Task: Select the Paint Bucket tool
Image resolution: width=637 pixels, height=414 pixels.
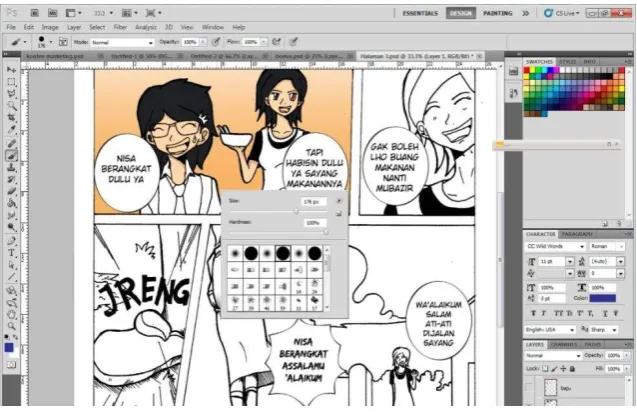Action: click(x=11, y=203)
